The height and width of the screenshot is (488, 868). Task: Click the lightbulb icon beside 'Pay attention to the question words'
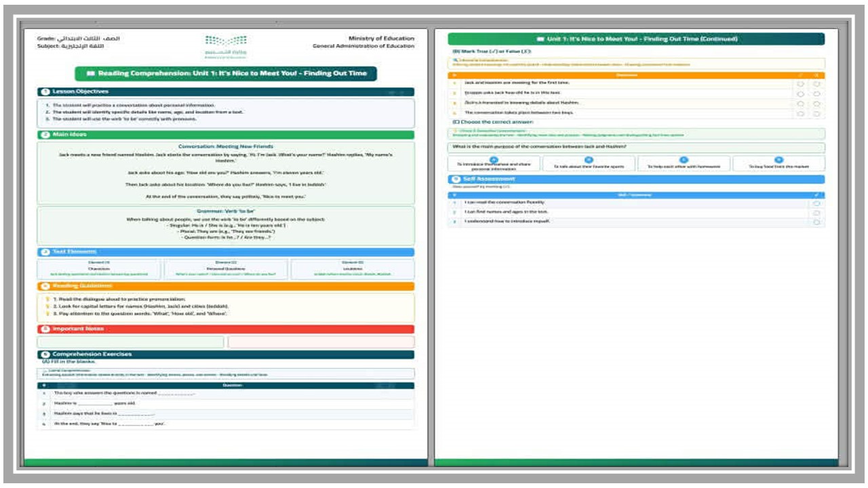[x=47, y=314]
